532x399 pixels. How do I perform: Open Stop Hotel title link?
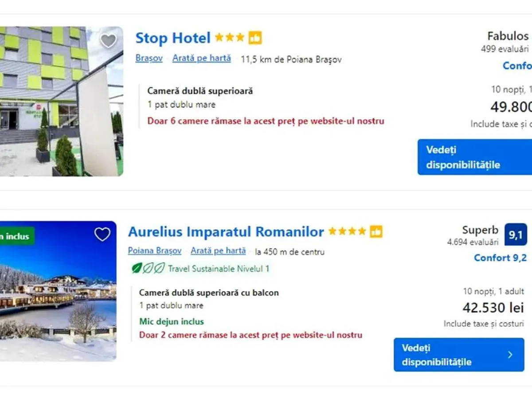point(173,38)
